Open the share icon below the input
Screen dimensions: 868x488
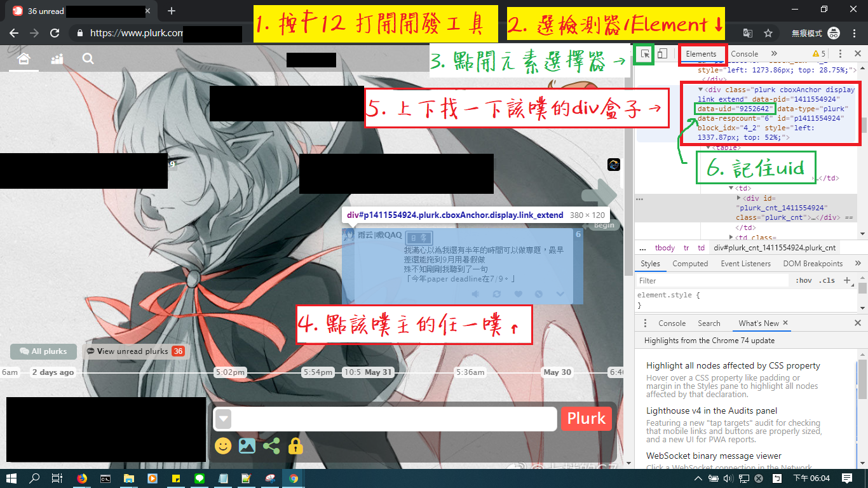pos(271,446)
